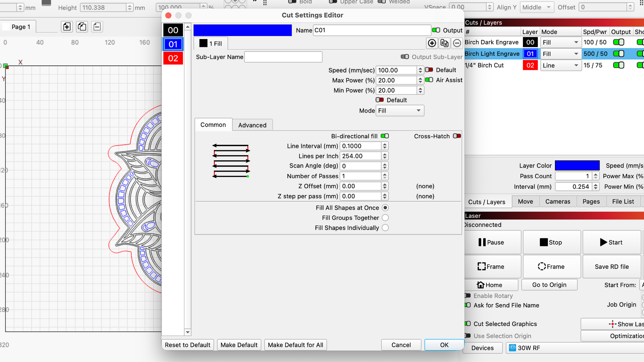
Task: Click the Make Default for All button
Action: (x=295, y=345)
